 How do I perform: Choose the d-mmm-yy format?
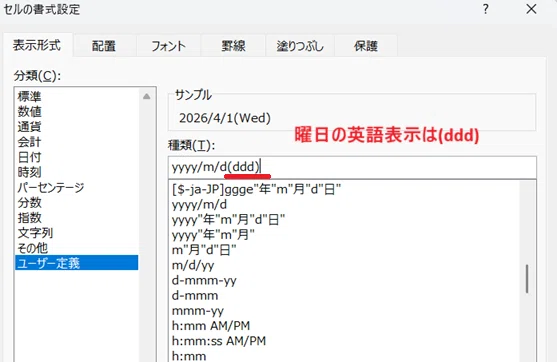click(344, 280)
